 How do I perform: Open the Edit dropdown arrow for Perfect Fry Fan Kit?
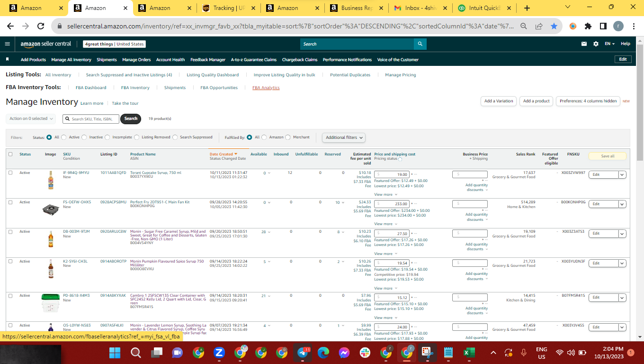623,204
